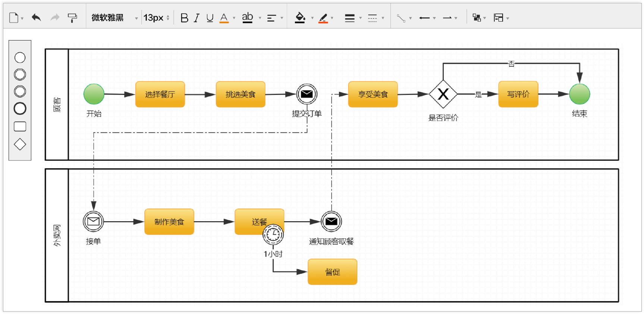Open the fill color dropdown arrow
644x315 pixels.
click(312, 18)
